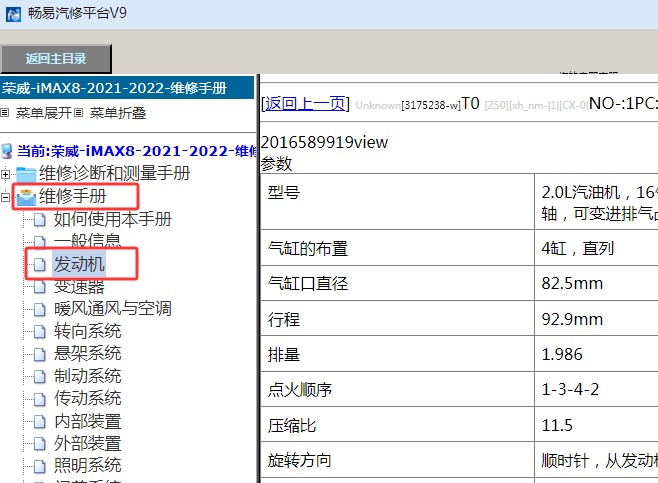Image resolution: width=658 pixels, height=483 pixels.
Task: Click the 荣威-iMAX8-2021-2022-维修手册 panel header
Action: pyautogui.click(x=127, y=88)
